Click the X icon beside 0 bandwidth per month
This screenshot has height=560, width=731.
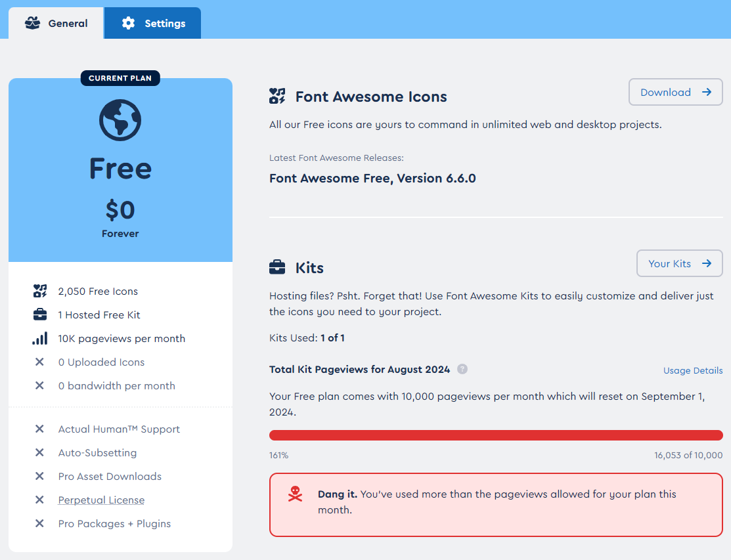(x=39, y=386)
